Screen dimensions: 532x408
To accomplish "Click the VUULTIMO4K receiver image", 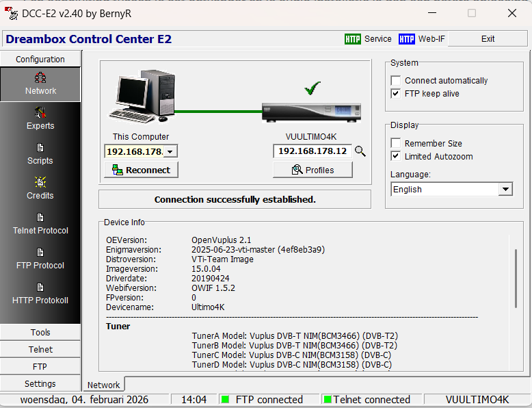I will (311, 112).
